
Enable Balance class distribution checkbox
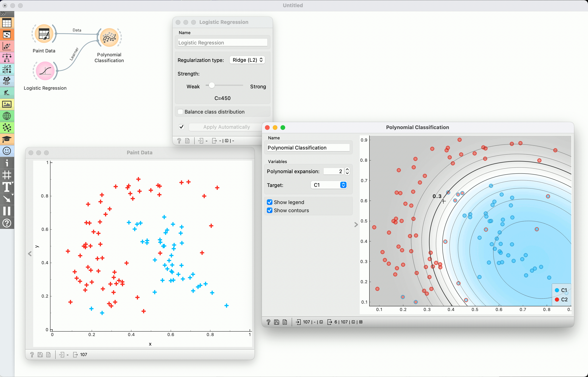[180, 112]
